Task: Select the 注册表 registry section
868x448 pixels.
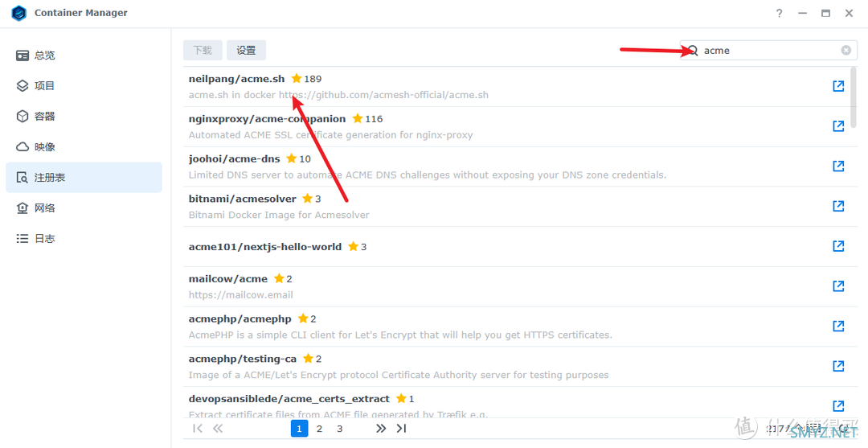Action: 84,177
